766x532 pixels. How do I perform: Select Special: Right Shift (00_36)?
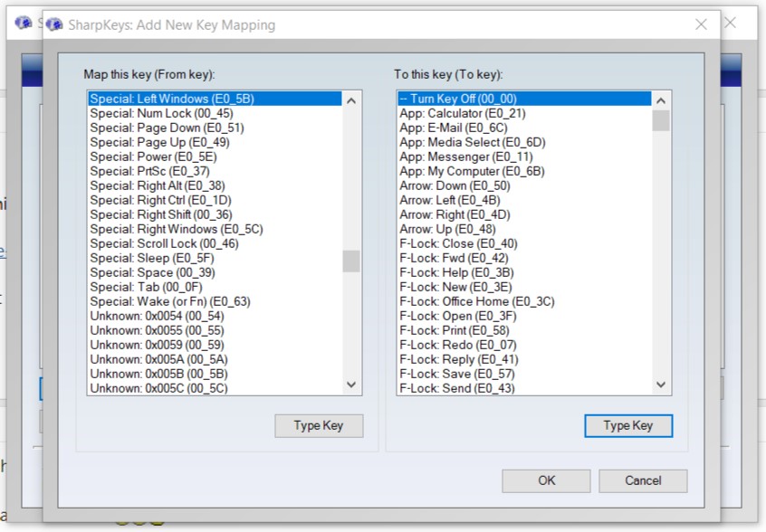pos(215,214)
